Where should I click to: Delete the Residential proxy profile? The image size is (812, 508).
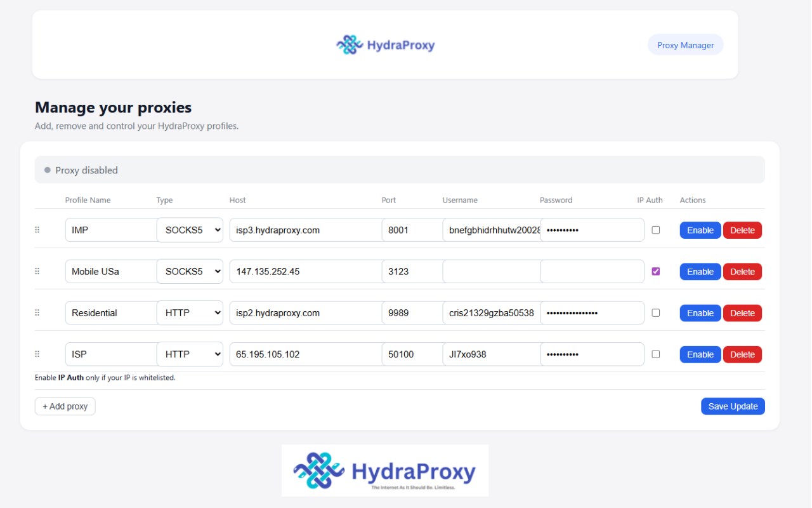coord(742,313)
